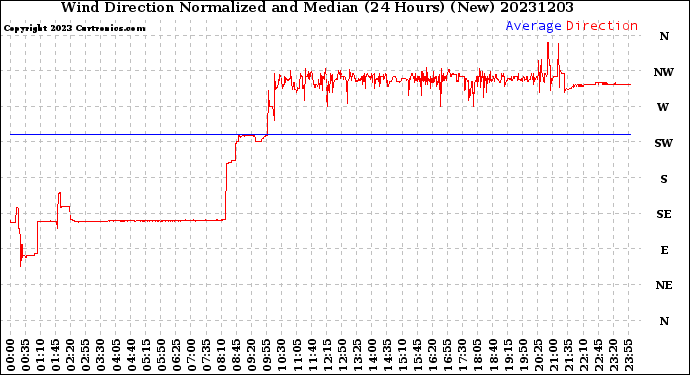Click the '00:00' time axis label

point(11,355)
